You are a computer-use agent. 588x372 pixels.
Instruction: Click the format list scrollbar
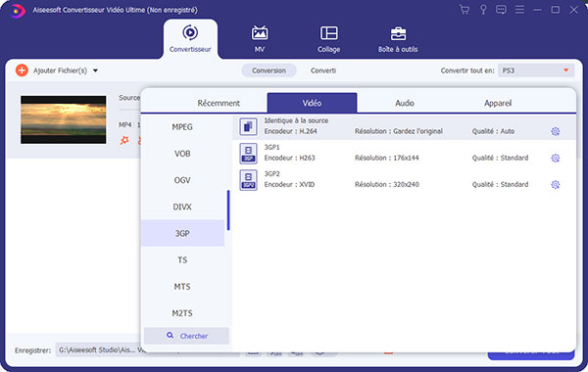pos(228,210)
